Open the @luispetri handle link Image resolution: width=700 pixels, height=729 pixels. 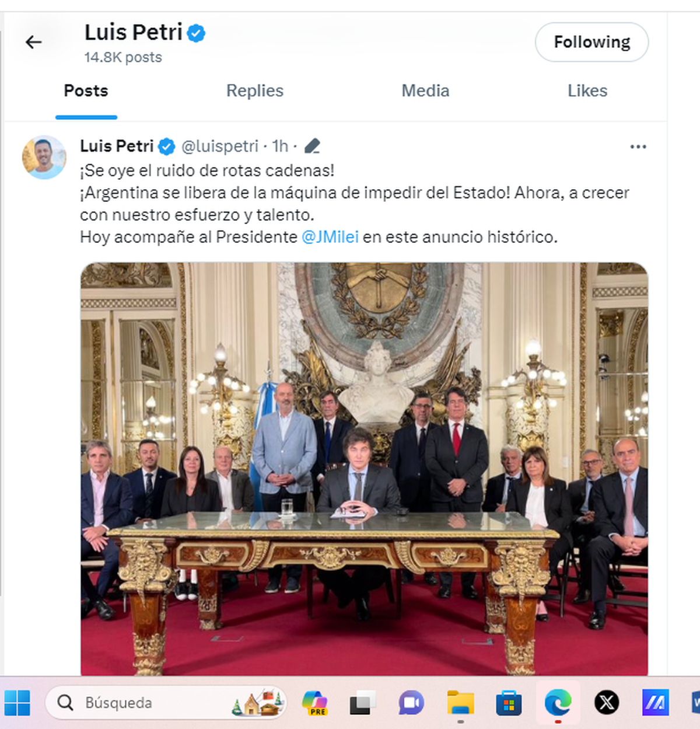[x=220, y=146]
